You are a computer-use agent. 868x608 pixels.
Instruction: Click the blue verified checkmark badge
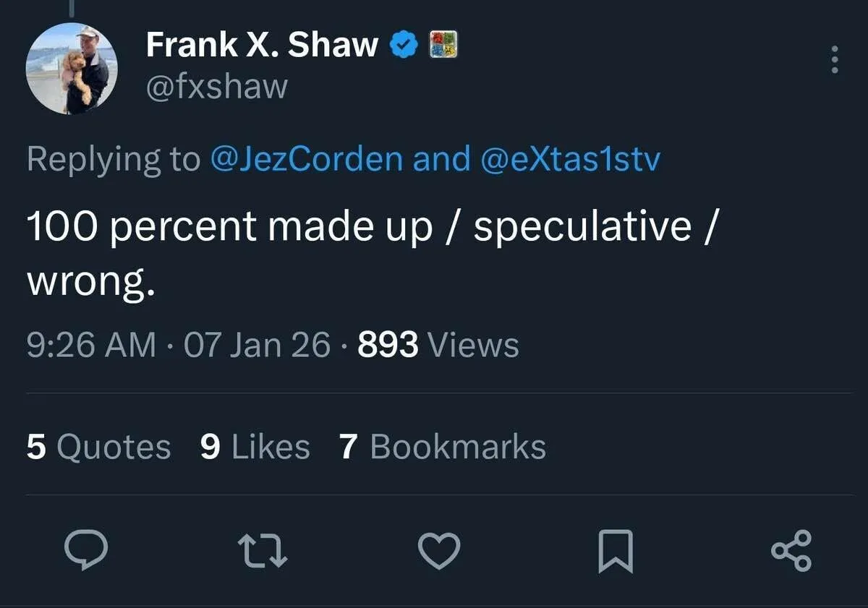[404, 46]
